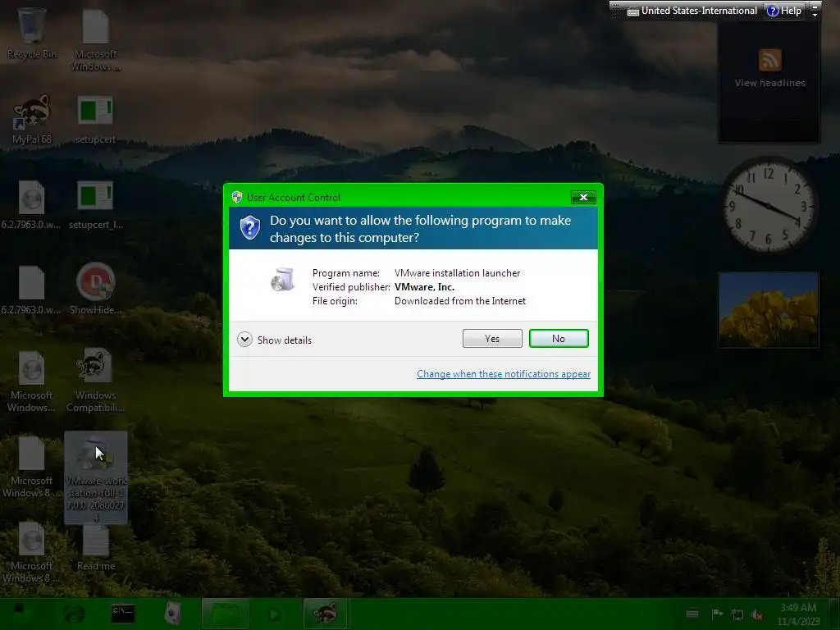Image resolution: width=840 pixels, height=630 pixels.
Task: Click the blue question shield icon in UAC header
Action: [249, 228]
